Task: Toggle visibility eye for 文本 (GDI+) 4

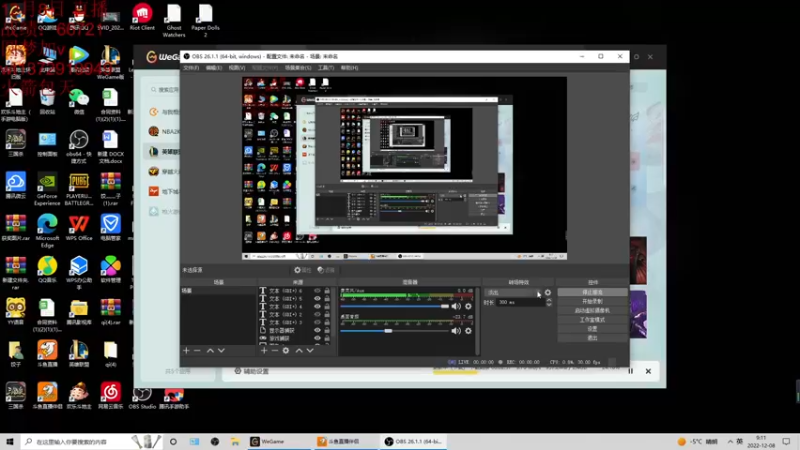Action: point(317,307)
